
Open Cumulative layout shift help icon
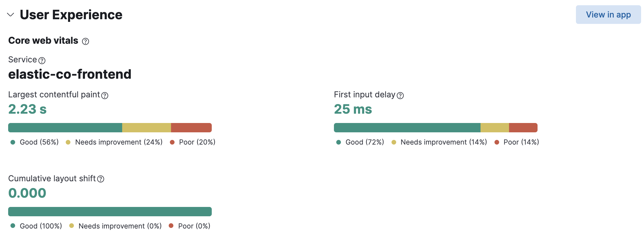[x=101, y=179]
